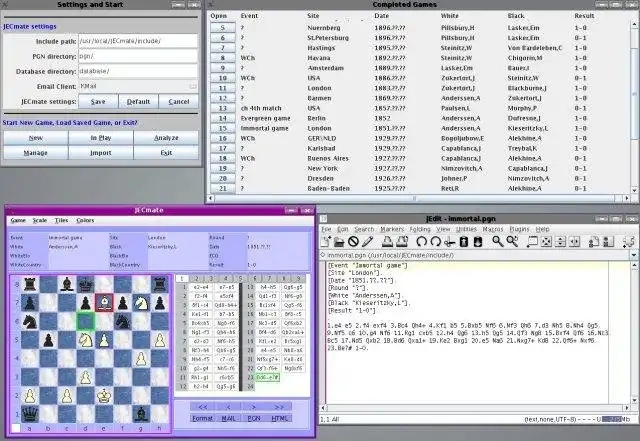The height and width of the screenshot is (441, 640).
Task: Click the Find Next icon in jEdit toolbar
Action: click(512, 242)
